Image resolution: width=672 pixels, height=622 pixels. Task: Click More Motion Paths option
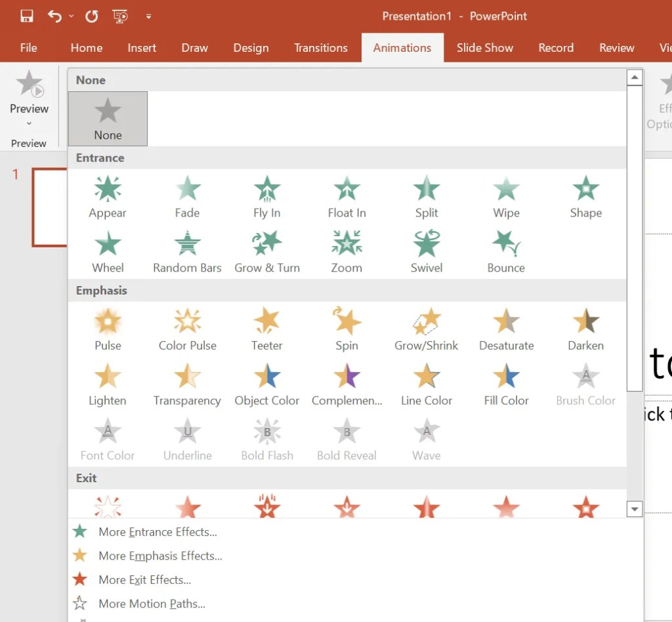(152, 604)
